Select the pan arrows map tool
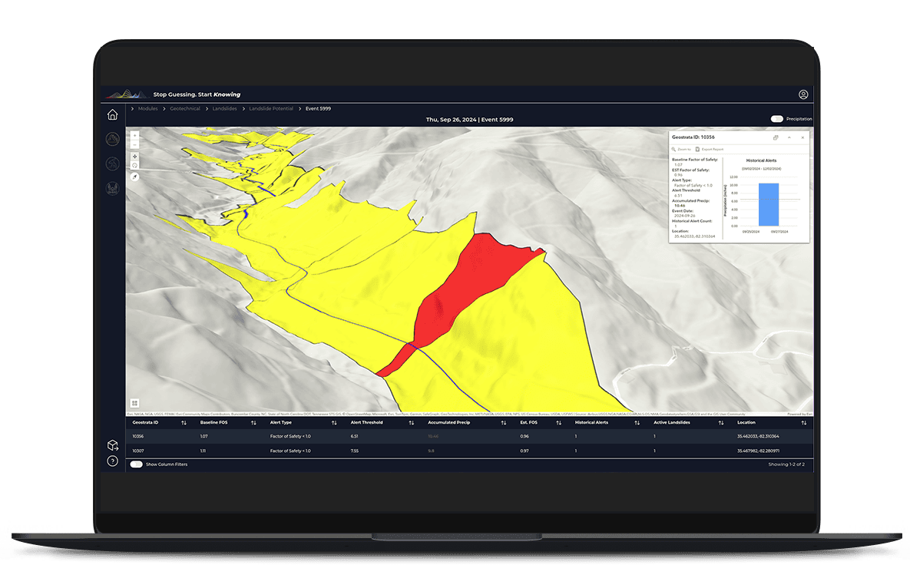 click(134, 157)
